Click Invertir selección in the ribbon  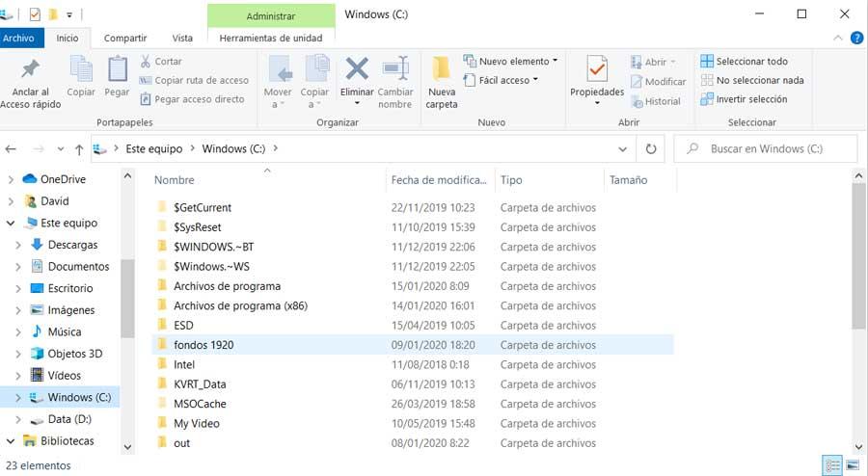tap(744, 99)
